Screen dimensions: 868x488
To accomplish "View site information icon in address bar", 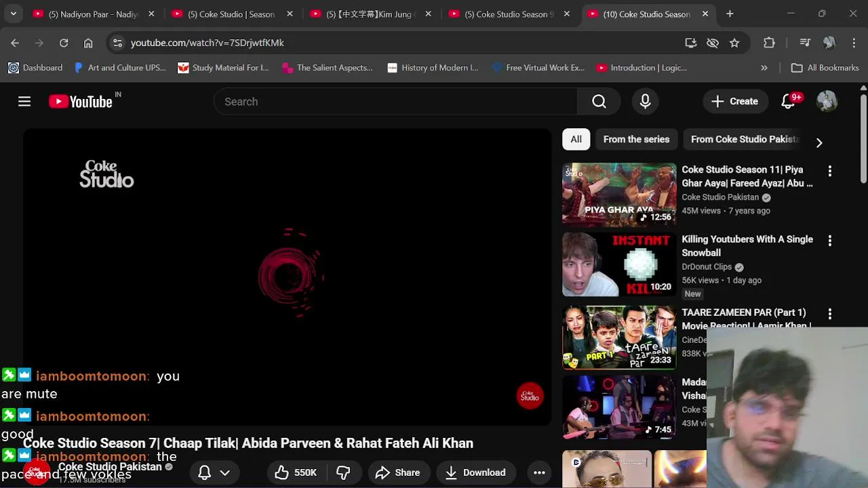I will click(117, 43).
